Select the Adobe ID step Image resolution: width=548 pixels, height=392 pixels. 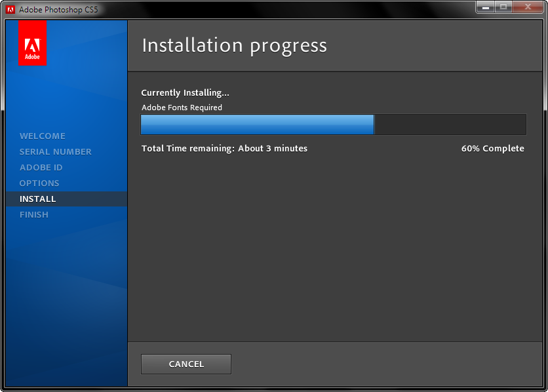click(41, 167)
